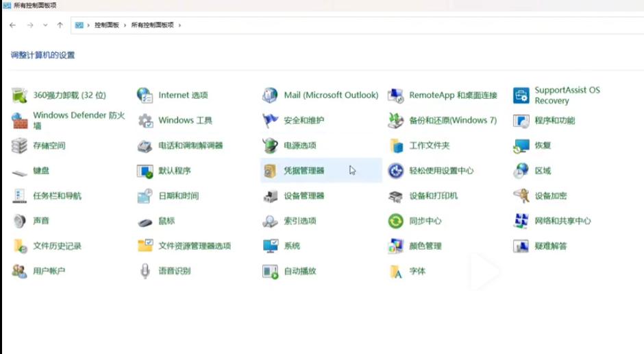Go up one level with up arrow

click(60, 25)
